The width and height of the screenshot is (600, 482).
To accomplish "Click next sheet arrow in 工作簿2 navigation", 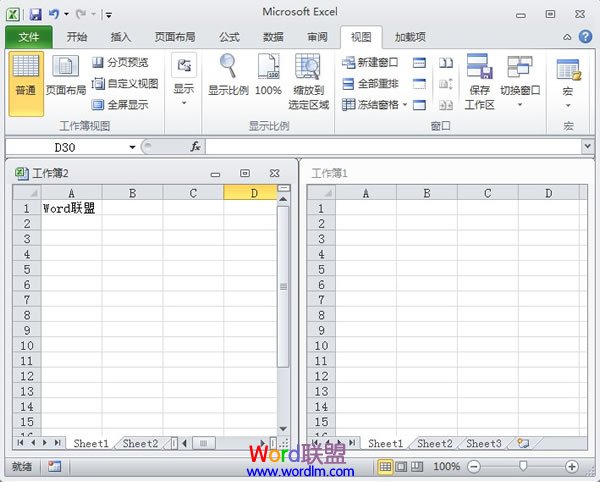I will click(x=45, y=443).
